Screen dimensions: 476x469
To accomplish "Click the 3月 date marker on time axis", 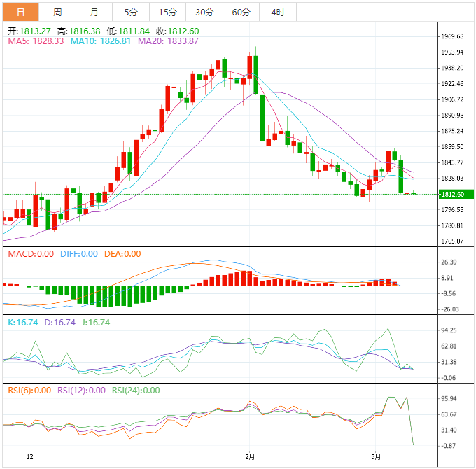I will [x=377, y=456].
